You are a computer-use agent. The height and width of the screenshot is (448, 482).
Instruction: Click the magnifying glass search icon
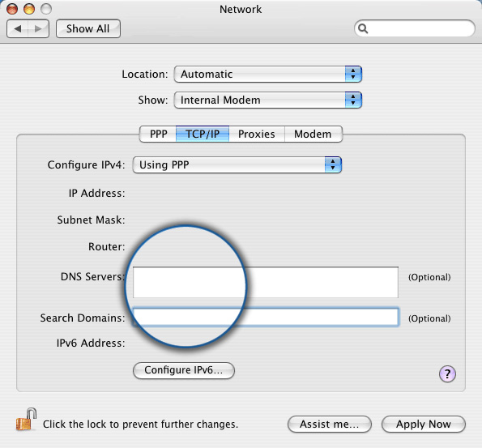363,28
